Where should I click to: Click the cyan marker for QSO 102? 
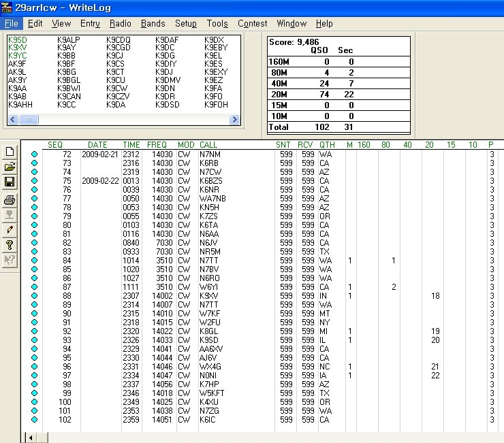coord(35,420)
